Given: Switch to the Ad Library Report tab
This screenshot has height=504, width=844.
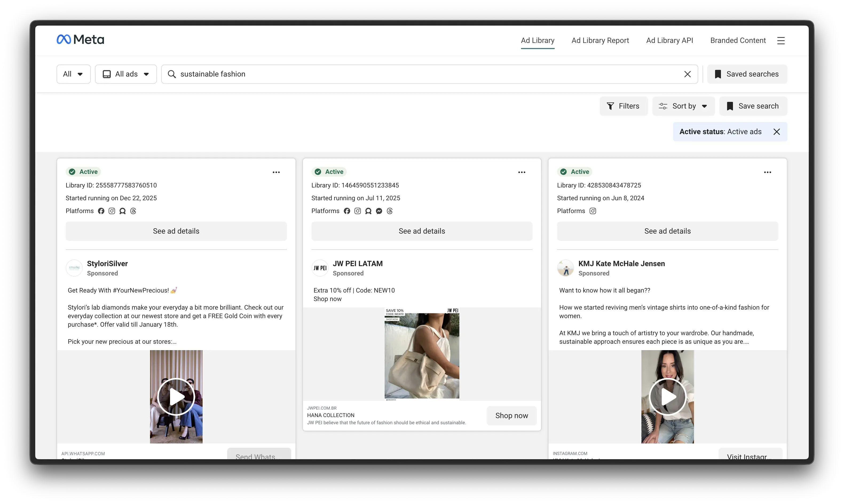Looking at the screenshot, I should point(600,41).
